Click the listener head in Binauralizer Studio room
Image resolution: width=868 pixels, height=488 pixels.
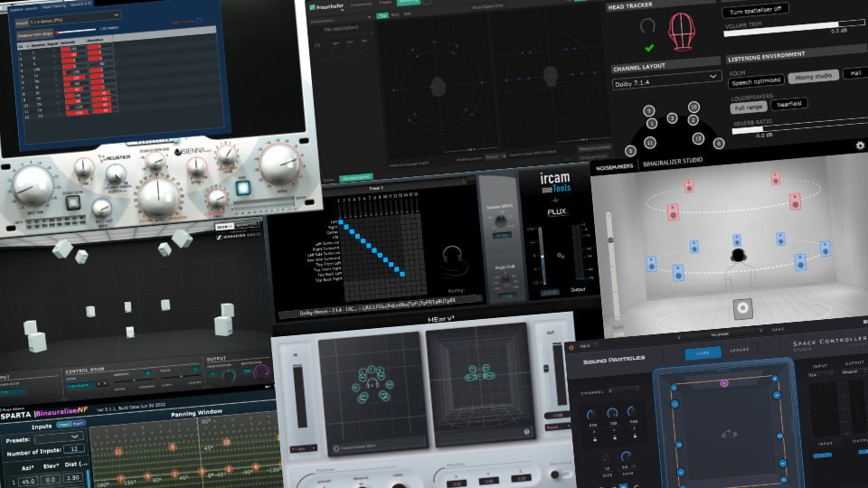click(738, 255)
